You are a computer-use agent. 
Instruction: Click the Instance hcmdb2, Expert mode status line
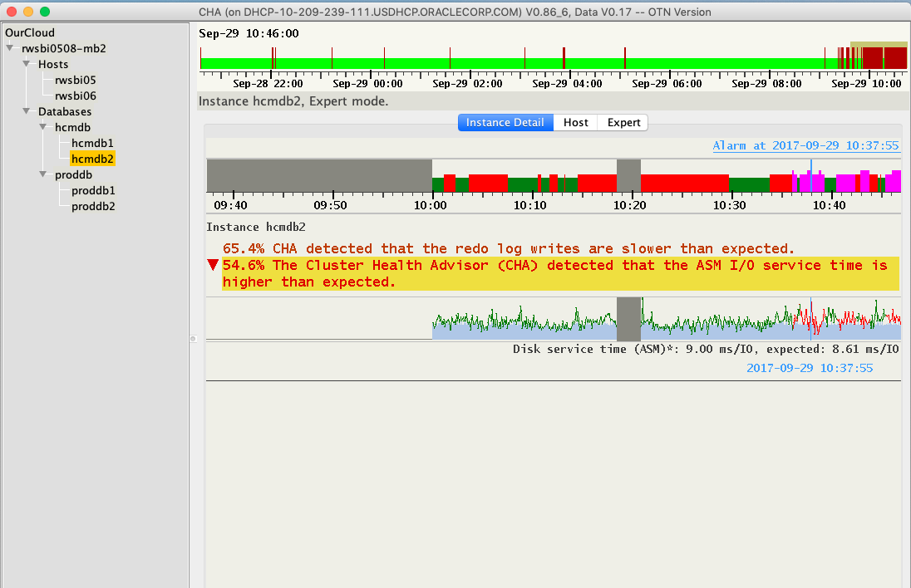click(x=293, y=101)
